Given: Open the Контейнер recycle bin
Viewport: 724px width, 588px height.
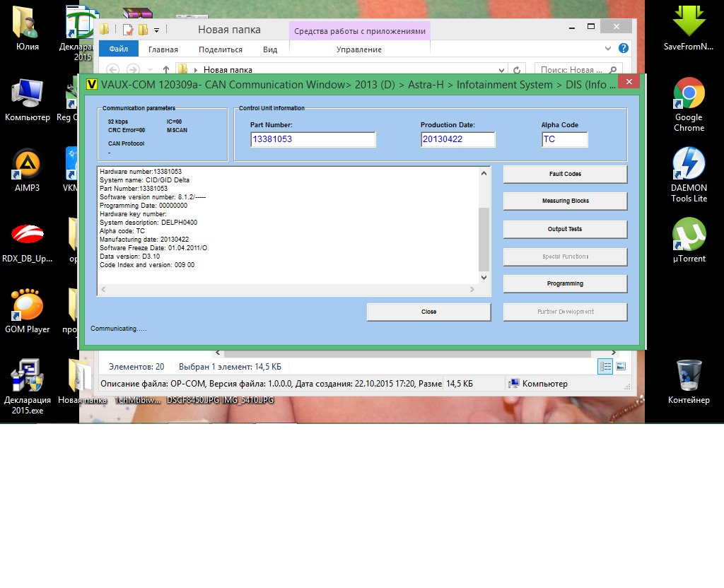Looking at the screenshot, I should pyautogui.click(x=689, y=381).
